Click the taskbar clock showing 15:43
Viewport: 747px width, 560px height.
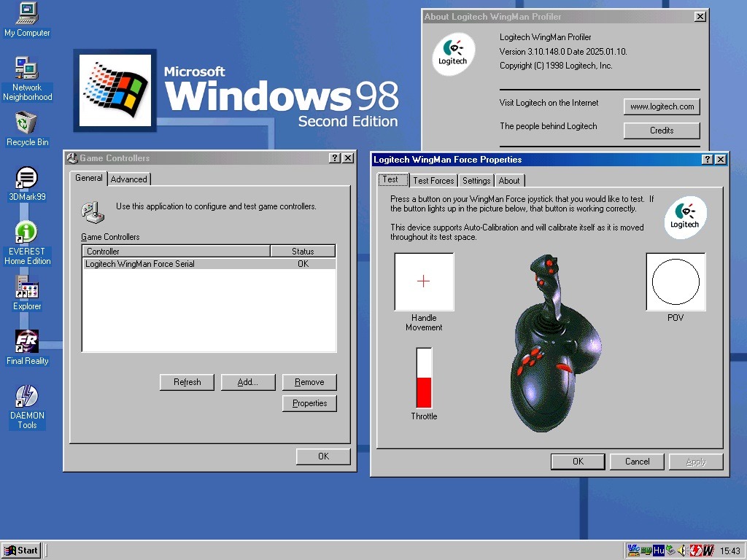(x=729, y=551)
